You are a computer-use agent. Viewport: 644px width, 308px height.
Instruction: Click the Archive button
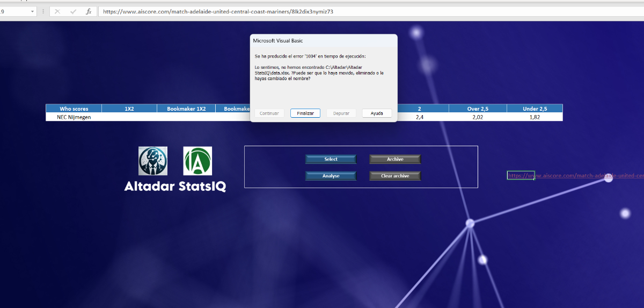[x=395, y=159]
